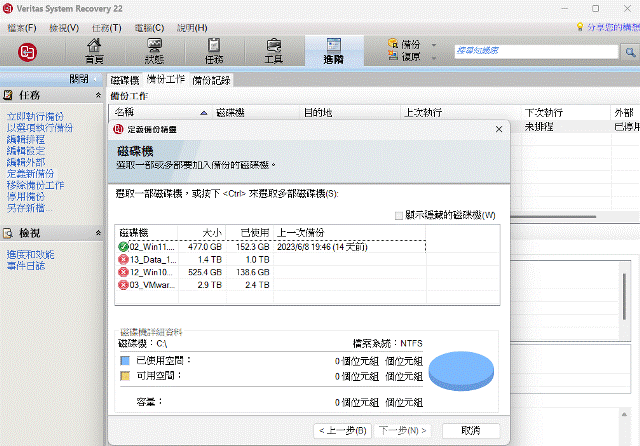Click 編輯排程 link
Screen dimensions: 640x446
[x=26, y=139]
